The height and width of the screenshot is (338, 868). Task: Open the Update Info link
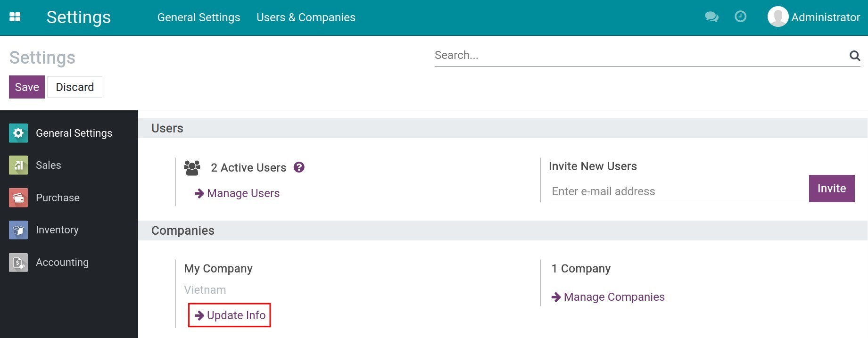point(230,315)
